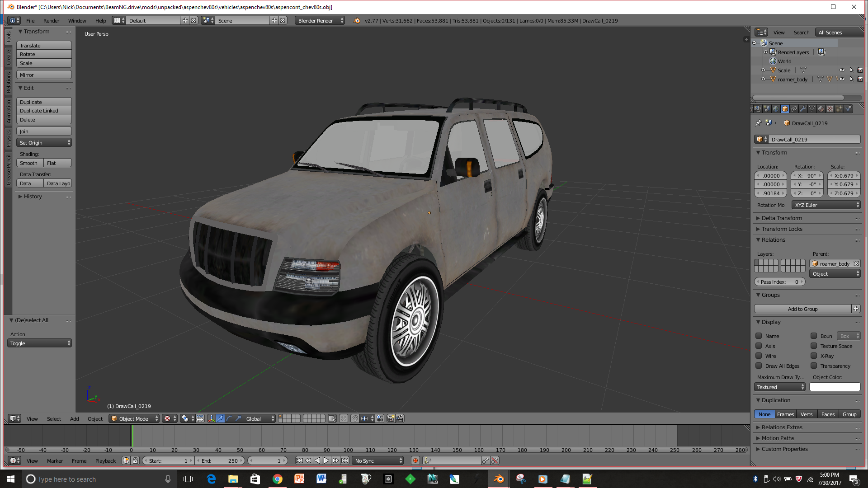Click the white Object Color swatch
Screen dimensions: 868x488
tap(835, 387)
